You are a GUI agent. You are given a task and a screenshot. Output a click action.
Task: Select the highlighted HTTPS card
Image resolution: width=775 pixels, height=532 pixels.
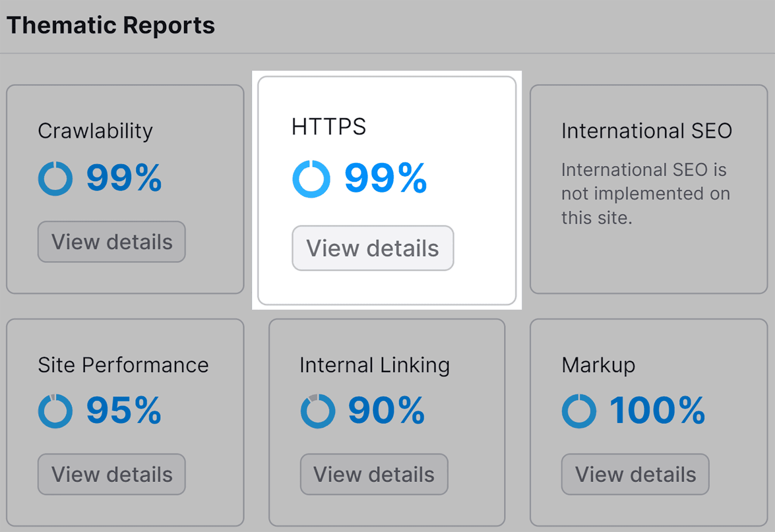click(387, 189)
